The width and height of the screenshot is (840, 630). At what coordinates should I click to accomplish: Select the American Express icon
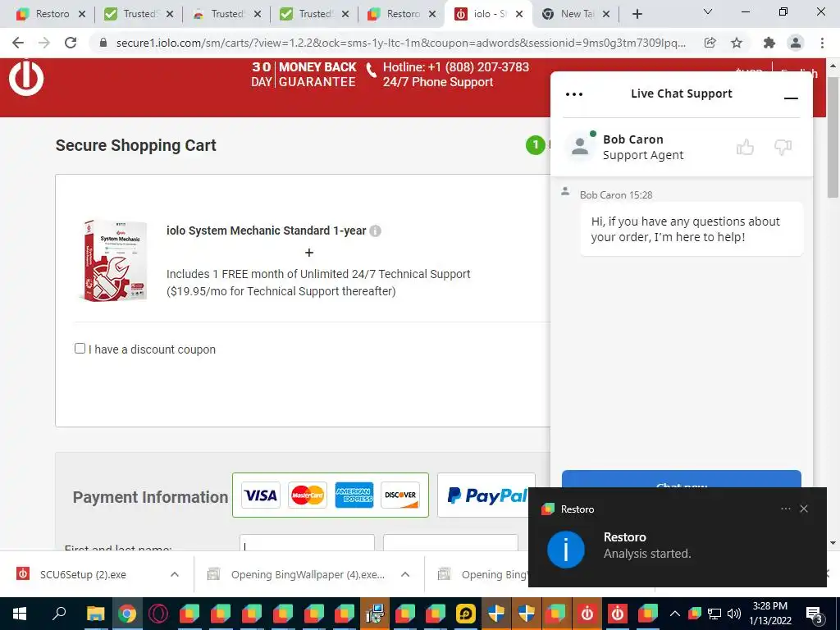[x=354, y=495]
